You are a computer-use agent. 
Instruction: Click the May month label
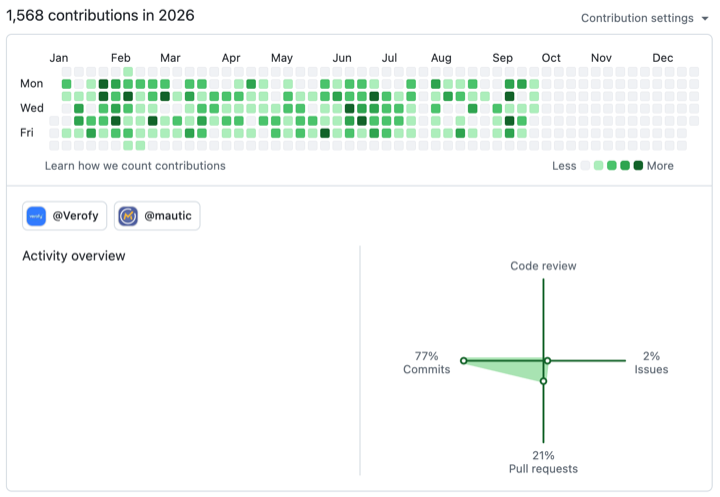[x=282, y=58]
